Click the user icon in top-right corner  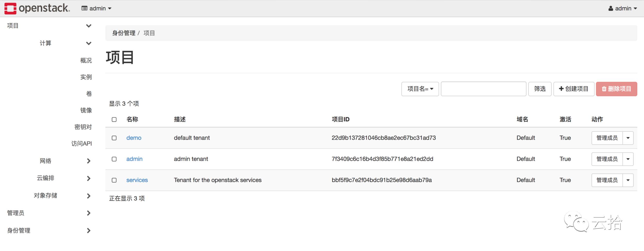(611, 9)
